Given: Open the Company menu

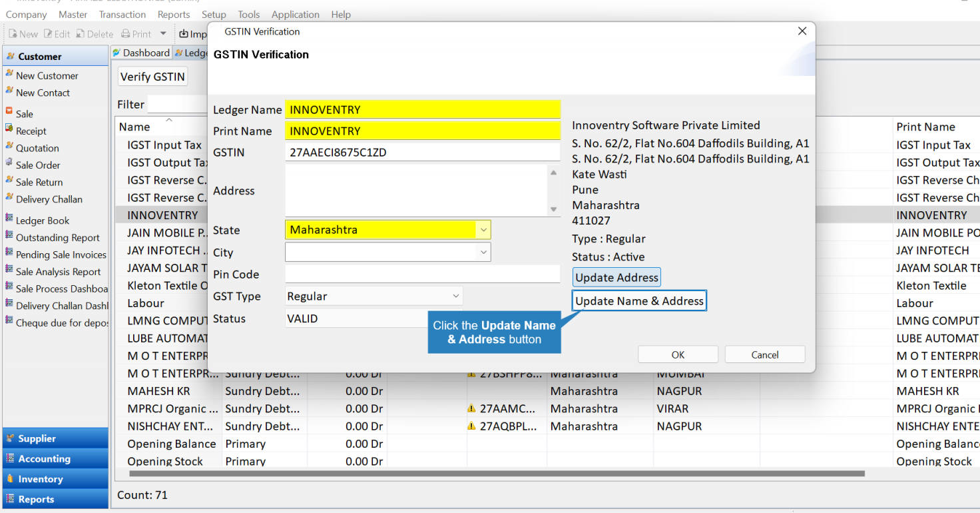Looking at the screenshot, I should click(x=27, y=14).
